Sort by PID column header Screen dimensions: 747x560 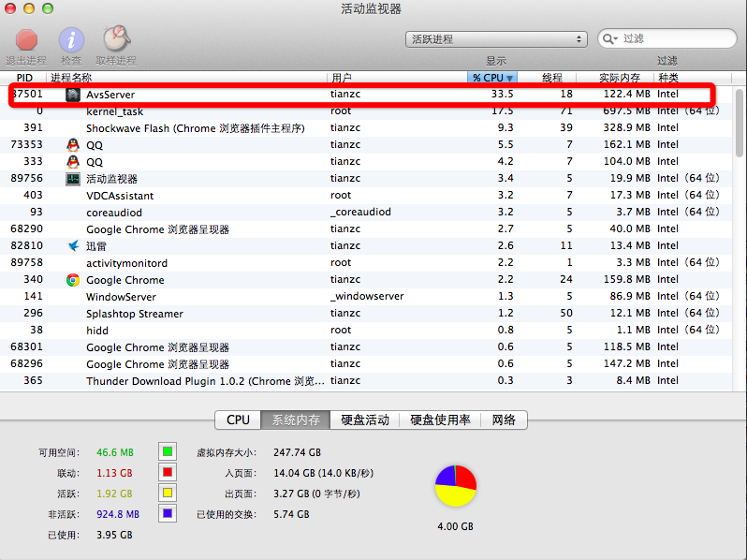tap(24, 77)
